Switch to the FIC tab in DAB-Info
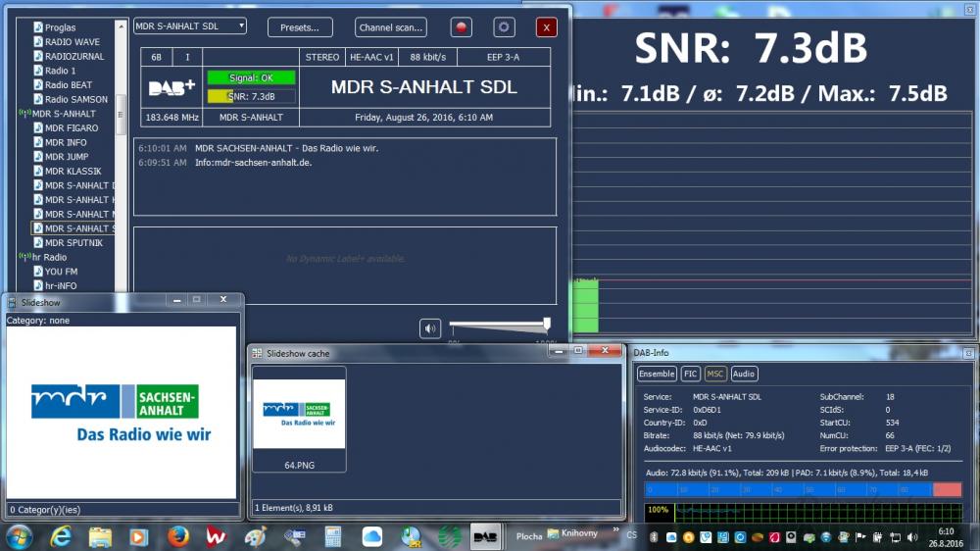 click(x=690, y=374)
